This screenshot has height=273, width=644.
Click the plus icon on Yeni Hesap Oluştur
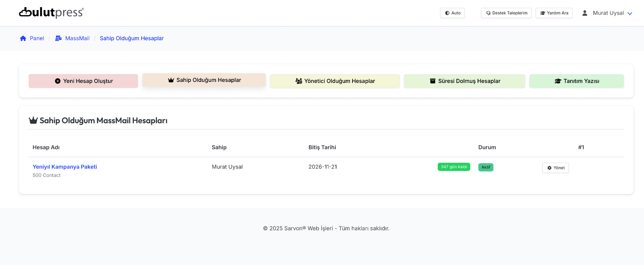click(x=58, y=81)
